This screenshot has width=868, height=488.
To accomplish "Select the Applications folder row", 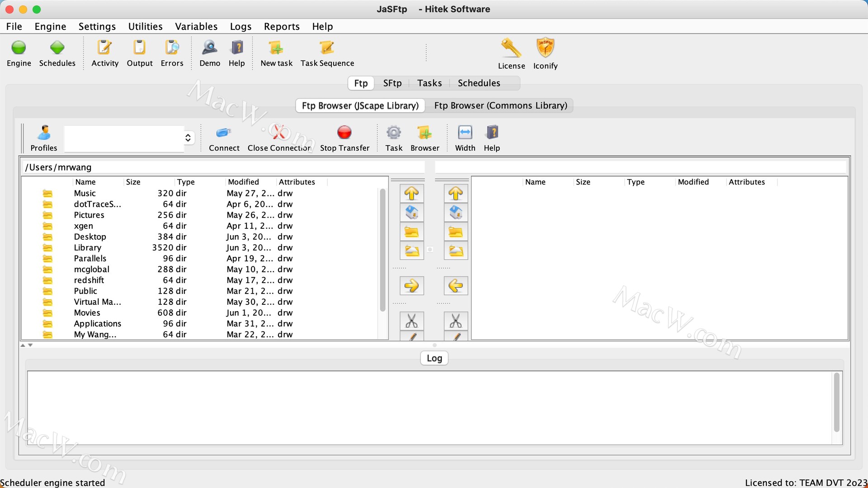I will [199, 323].
